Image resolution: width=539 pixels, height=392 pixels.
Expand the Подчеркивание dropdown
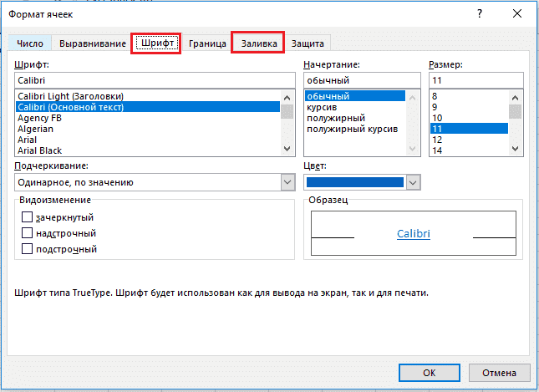point(287,182)
